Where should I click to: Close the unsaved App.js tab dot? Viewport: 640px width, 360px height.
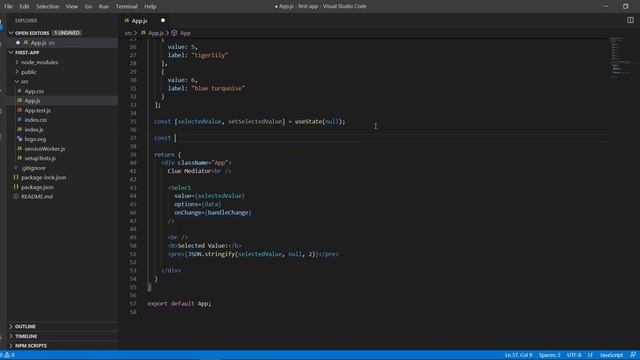coord(163,20)
